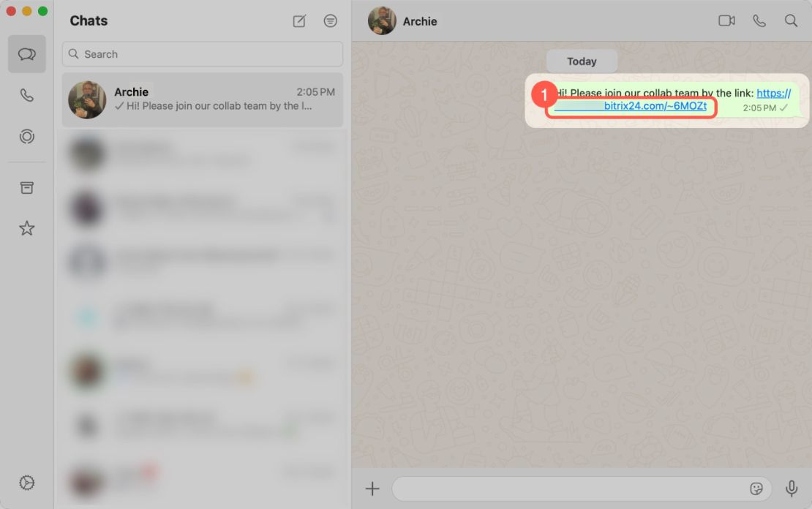This screenshot has width=812, height=509.
Task: Open WhatsApp Settings gear
Action: click(x=26, y=483)
